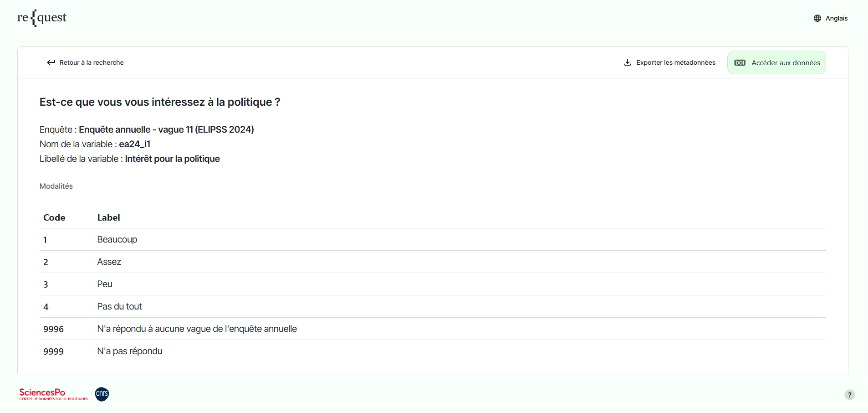The width and height of the screenshot is (868, 413).
Task: Click the CNRS logo
Action: tap(102, 394)
